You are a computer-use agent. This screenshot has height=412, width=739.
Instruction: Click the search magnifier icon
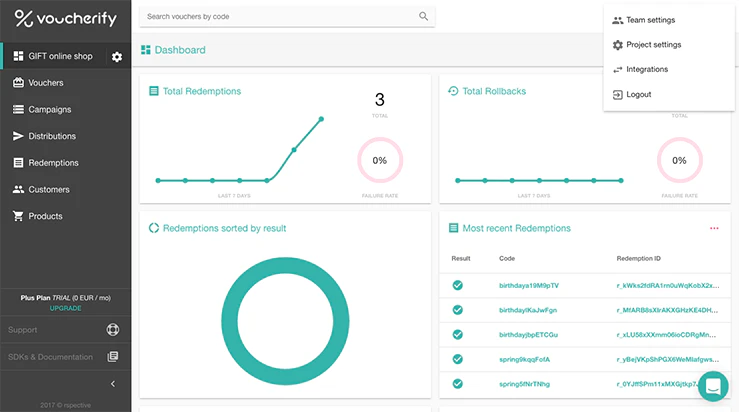(x=424, y=16)
